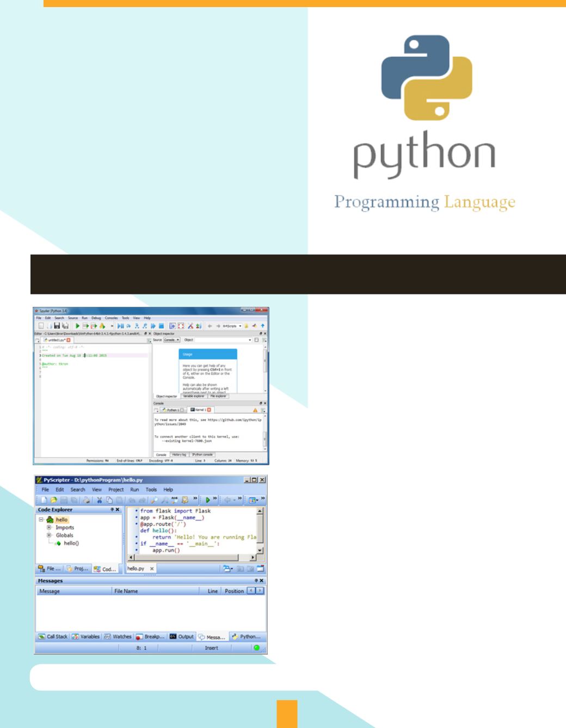The image size is (566, 728).
Task: Click PyScripter New file toolbar icon
Action: [x=44, y=499]
